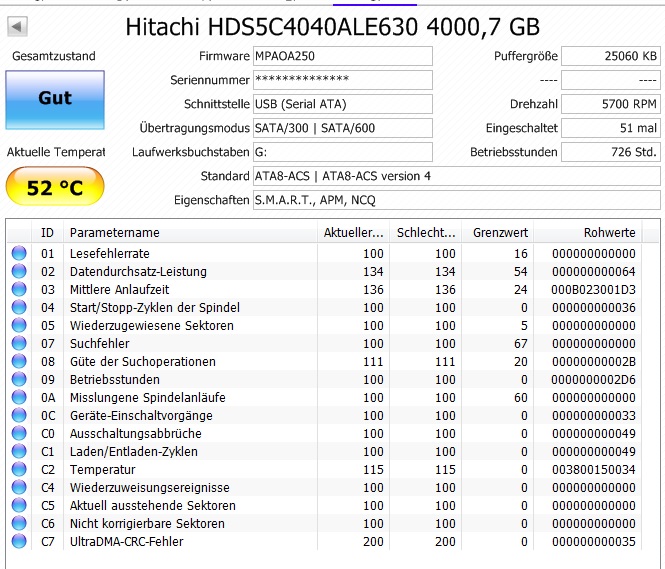Select the Wiederzuweisungsereignisse parameter name
The height and width of the screenshot is (569, 665).
[150, 488]
